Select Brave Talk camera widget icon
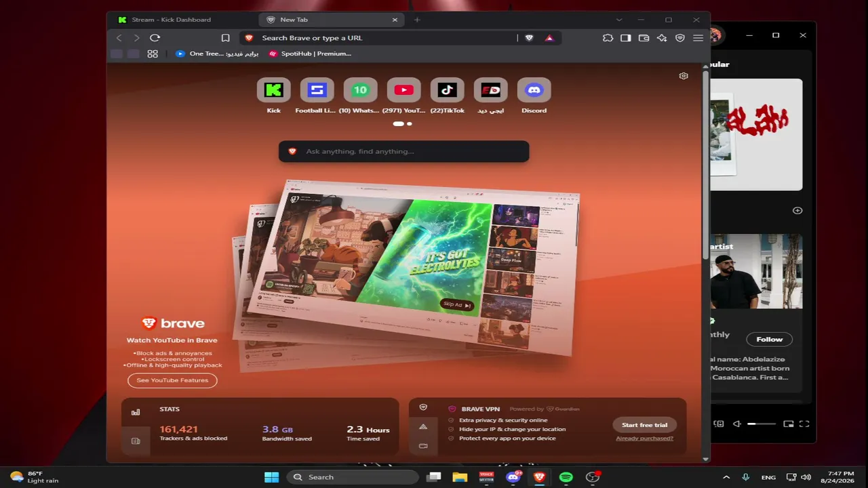This screenshot has width=868, height=488. 423,445
